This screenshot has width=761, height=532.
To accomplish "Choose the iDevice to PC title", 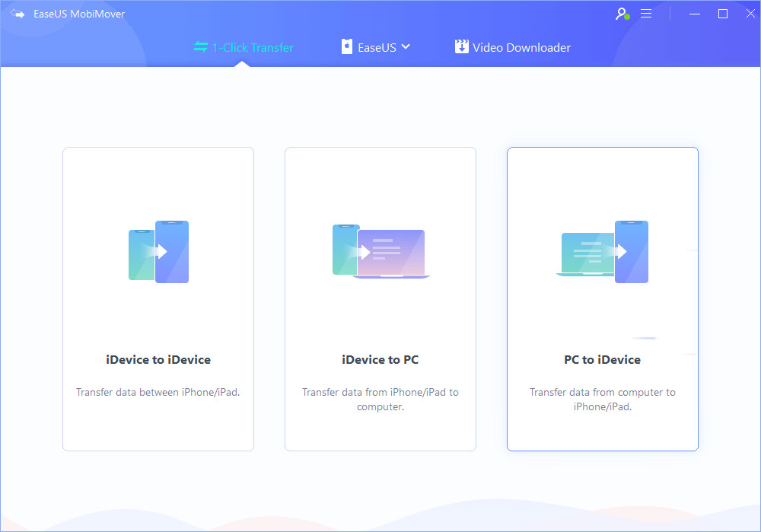I will point(380,360).
